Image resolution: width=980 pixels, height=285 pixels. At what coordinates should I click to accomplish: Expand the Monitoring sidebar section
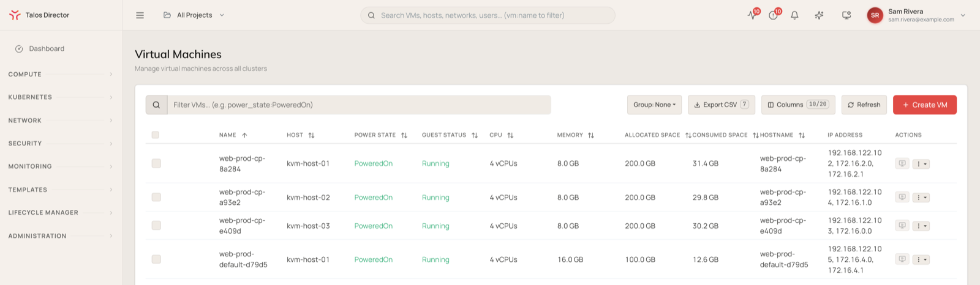coord(61,166)
